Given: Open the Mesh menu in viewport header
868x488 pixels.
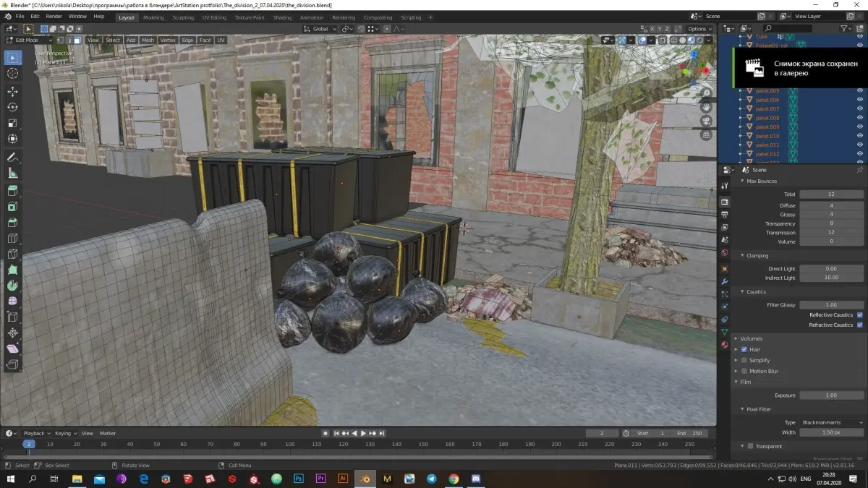Looking at the screenshot, I should [148, 40].
